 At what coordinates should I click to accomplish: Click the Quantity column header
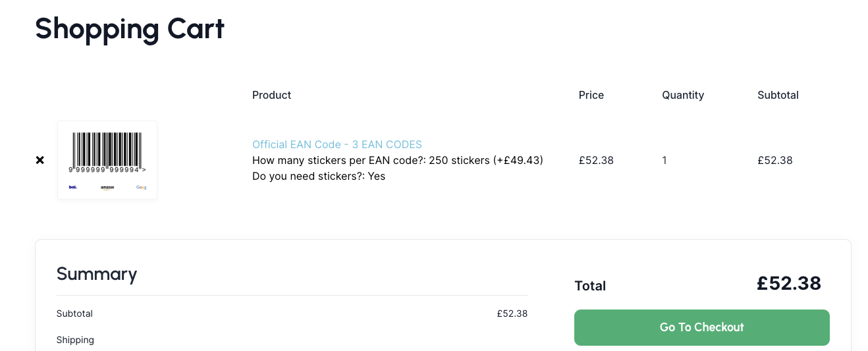(x=683, y=95)
